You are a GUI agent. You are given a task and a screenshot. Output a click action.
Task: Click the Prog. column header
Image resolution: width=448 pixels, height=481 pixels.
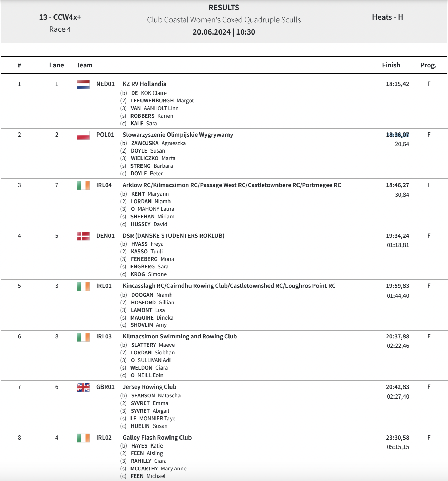[428, 65]
